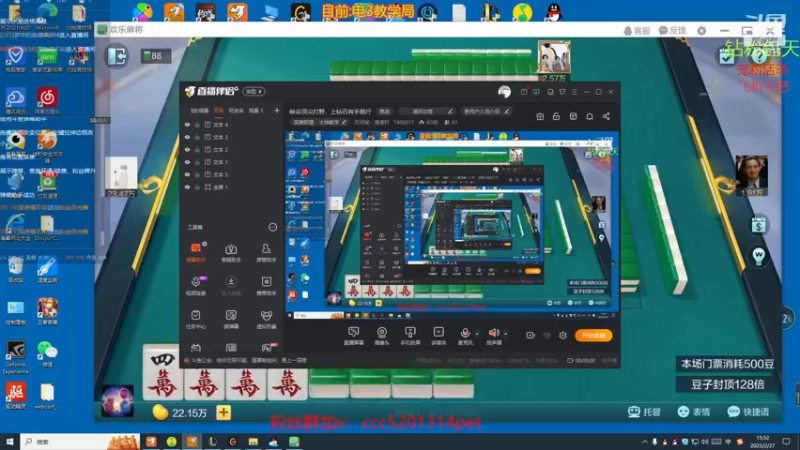Viewport: 800px width, 450px height.
Task: Hide the 文本 2 layer with eye icon
Action: tap(187, 149)
